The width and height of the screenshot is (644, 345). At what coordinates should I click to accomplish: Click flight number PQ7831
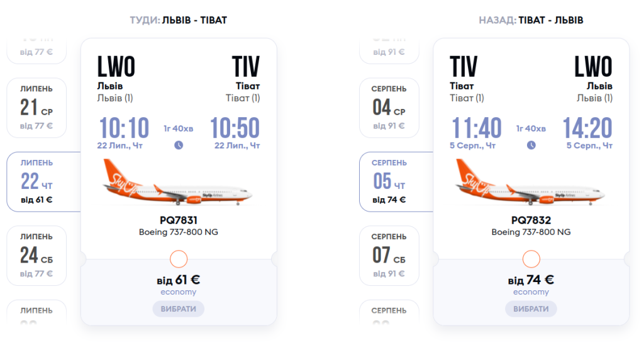click(179, 220)
